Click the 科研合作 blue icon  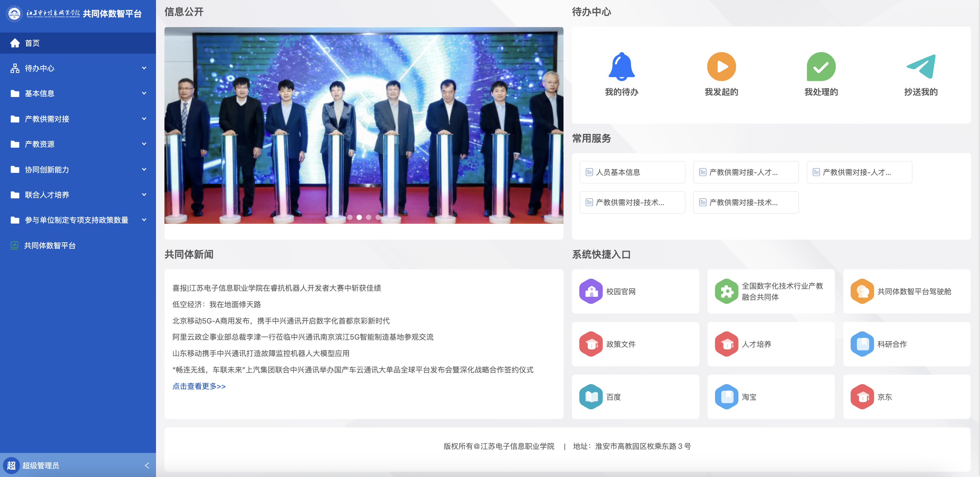(x=862, y=344)
